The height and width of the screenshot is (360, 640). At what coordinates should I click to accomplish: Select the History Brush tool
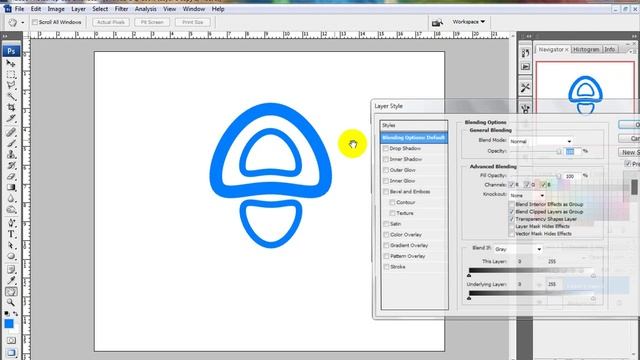pos(11,165)
